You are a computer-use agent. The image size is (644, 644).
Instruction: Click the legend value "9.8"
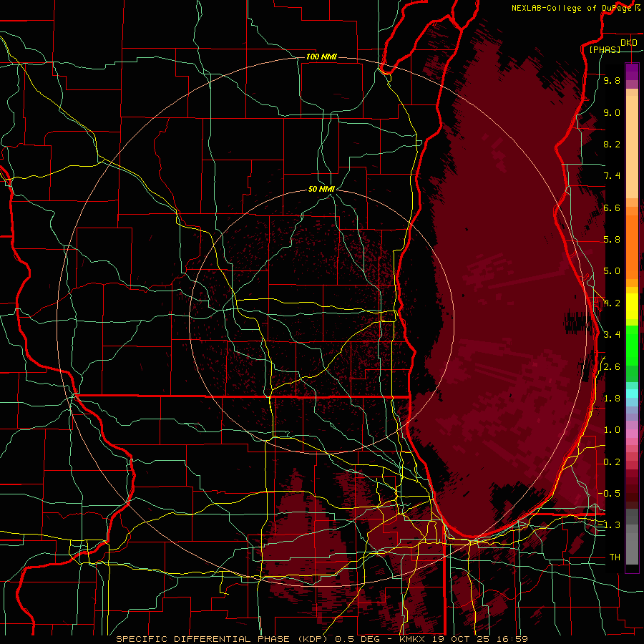[612, 80]
